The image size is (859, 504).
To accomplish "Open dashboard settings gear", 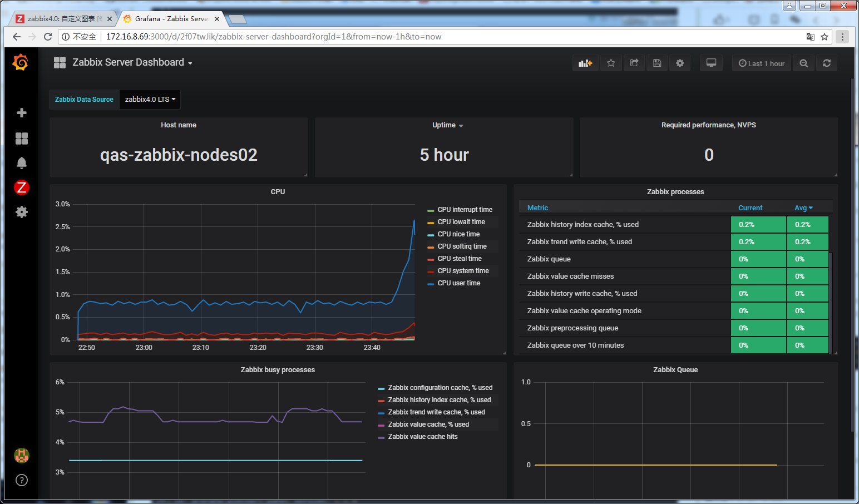I will click(x=680, y=63).
